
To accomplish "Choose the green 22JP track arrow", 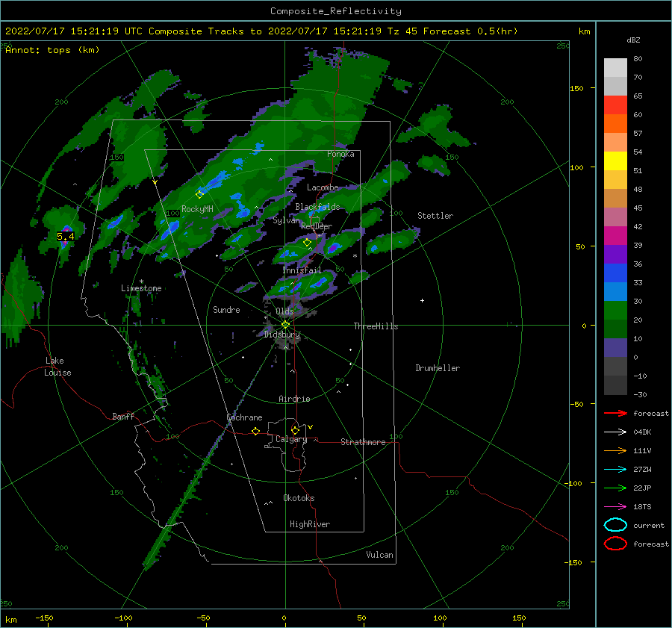I will [615, 488].
